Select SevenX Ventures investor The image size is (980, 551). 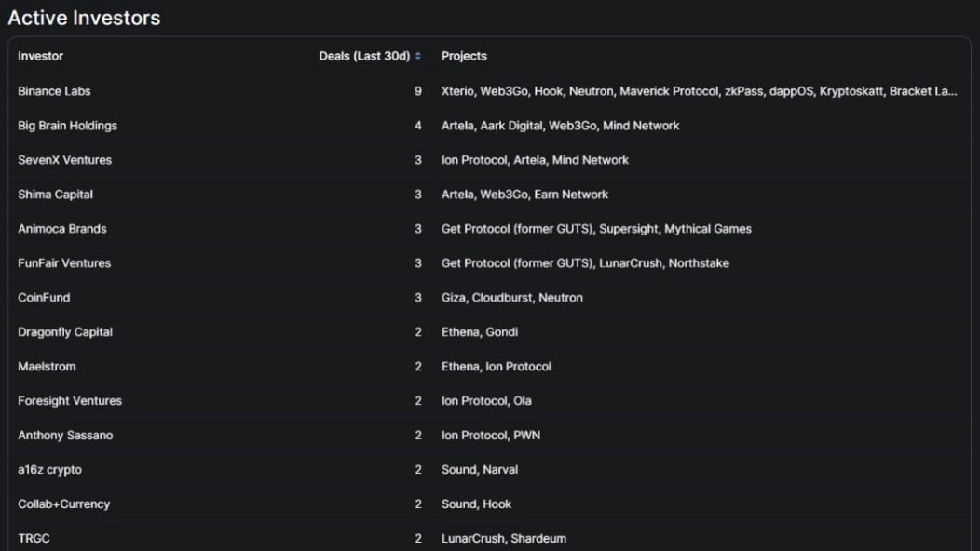[x=64, y=160]
